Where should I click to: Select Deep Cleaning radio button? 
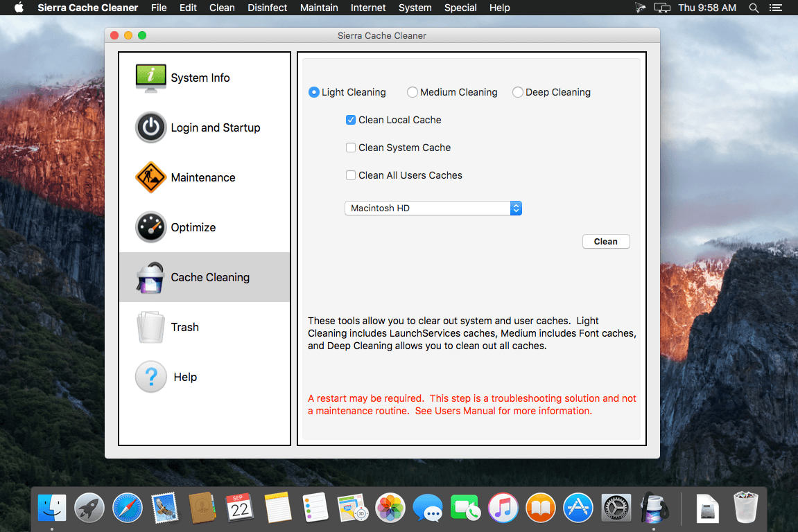coord(518,92)
